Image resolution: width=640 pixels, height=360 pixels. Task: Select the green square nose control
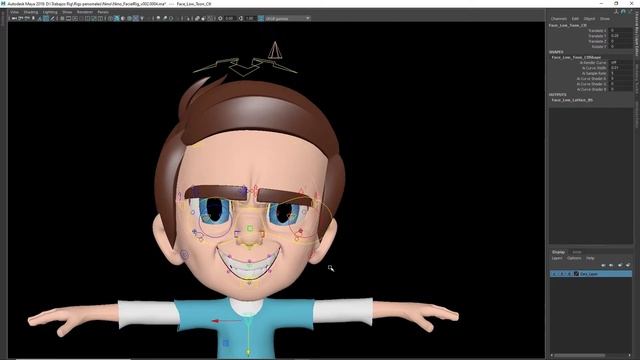tap(249, 229)
